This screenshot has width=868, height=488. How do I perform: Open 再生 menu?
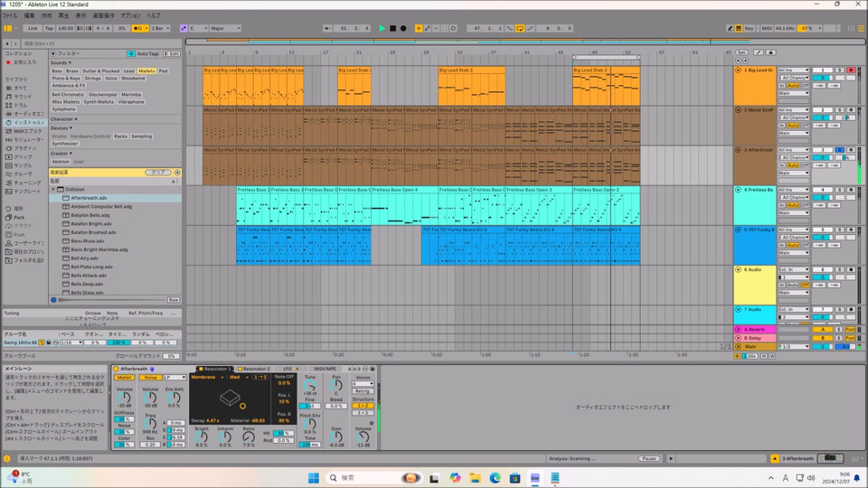point(63,15)
